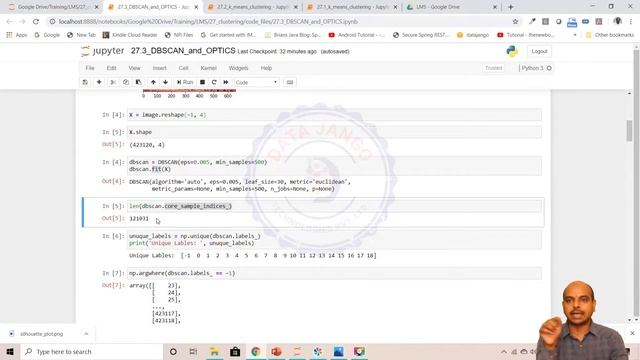Reload the page with the refresh icon
Screen dimensions: 640x360
36,22
